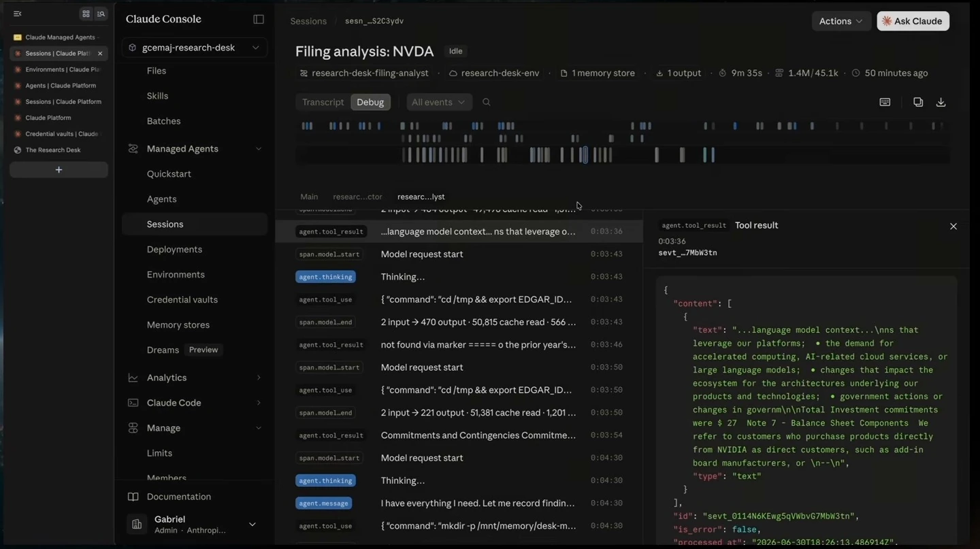Open the gcemaj-research-desk workspace dropdown
980x549 pixels.
pyautogui.click(x=195, y=48)
